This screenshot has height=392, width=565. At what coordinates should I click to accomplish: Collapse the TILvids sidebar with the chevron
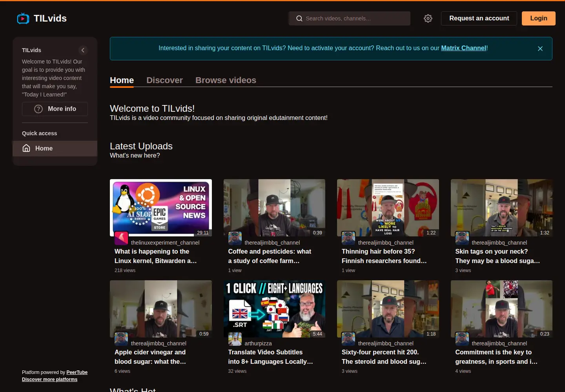point(83,50)
